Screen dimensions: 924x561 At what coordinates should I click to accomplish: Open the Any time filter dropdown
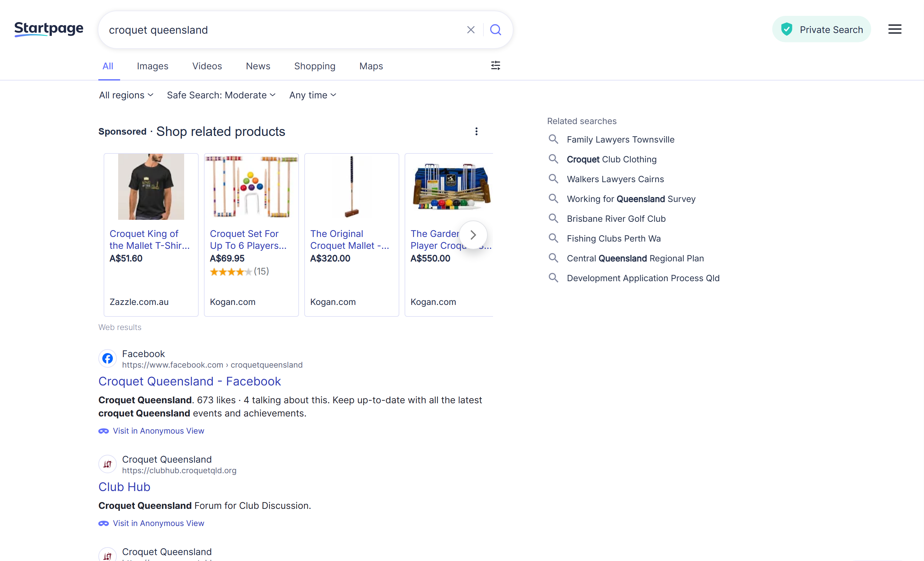313,95
